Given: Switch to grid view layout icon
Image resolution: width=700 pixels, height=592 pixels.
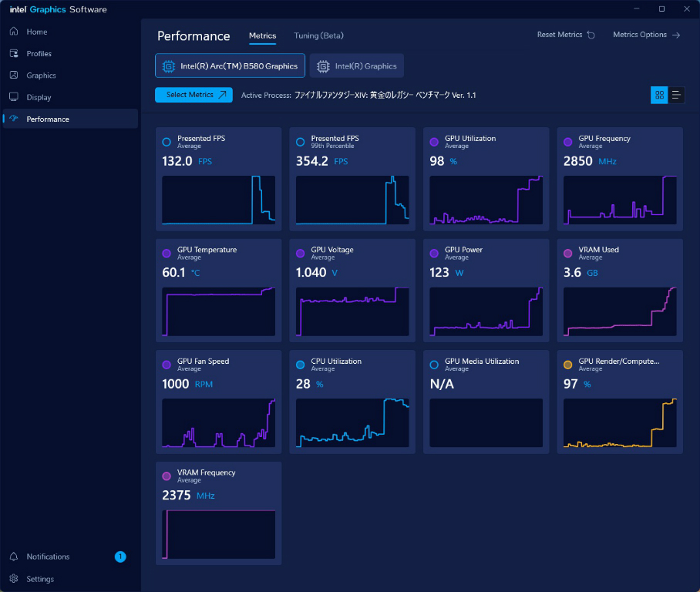Looking at the screenshot, I should click(659, 95).
